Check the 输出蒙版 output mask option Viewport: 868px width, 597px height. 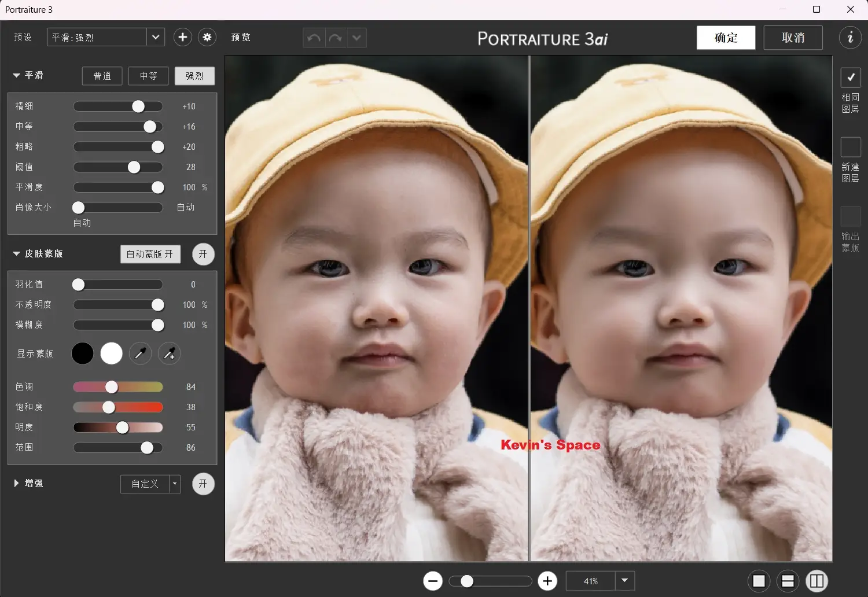click(x=851, y=216)
